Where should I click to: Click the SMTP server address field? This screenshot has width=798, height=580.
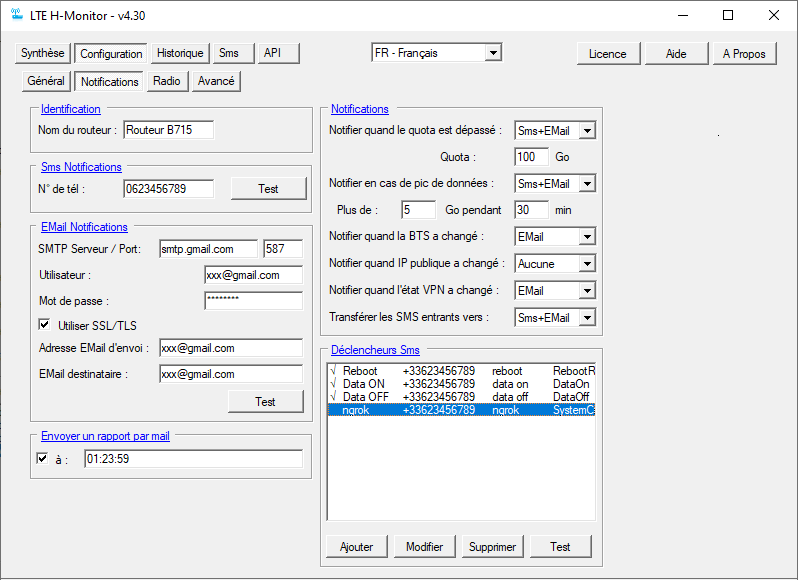click(x=207, y=249)
